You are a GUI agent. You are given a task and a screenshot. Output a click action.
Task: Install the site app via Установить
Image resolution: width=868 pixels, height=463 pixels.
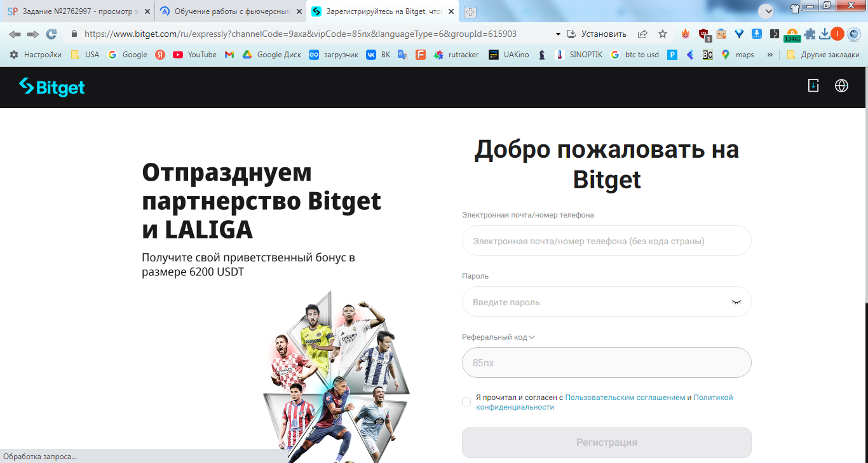point(597,34)
